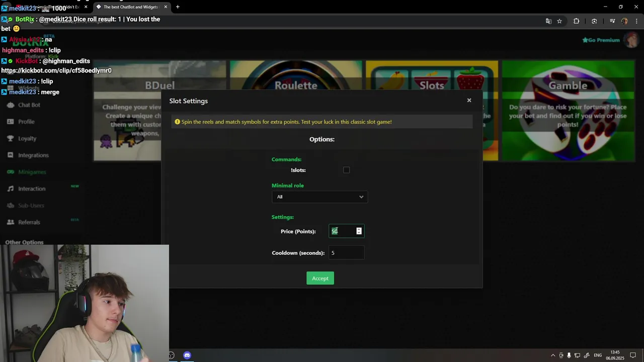Bookmark this page with the star icon
Screen dimensions: 644x362
pos(559,21)
